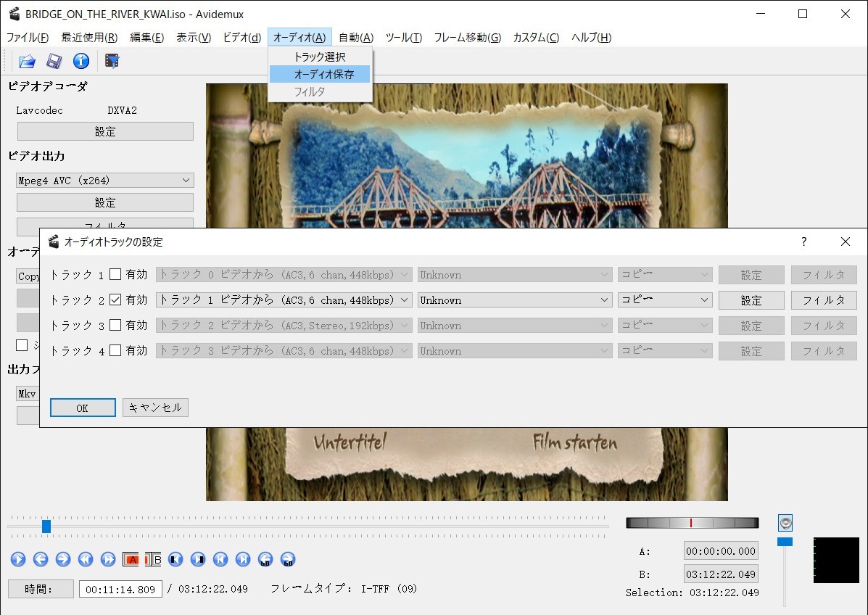The height and width of the screenshot is (615, 868).
Task: Step back one frame with left arrow
Action: pos(41,559)
